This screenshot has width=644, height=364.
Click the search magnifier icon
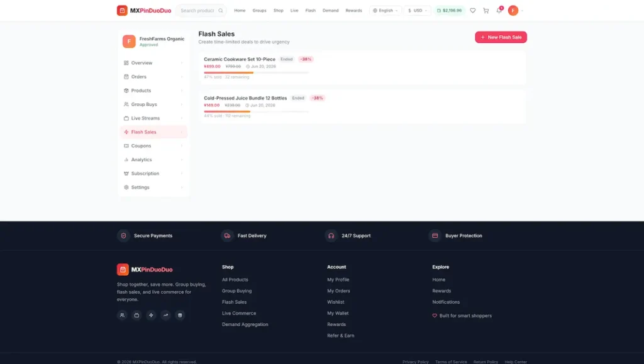tap(221, 11)
